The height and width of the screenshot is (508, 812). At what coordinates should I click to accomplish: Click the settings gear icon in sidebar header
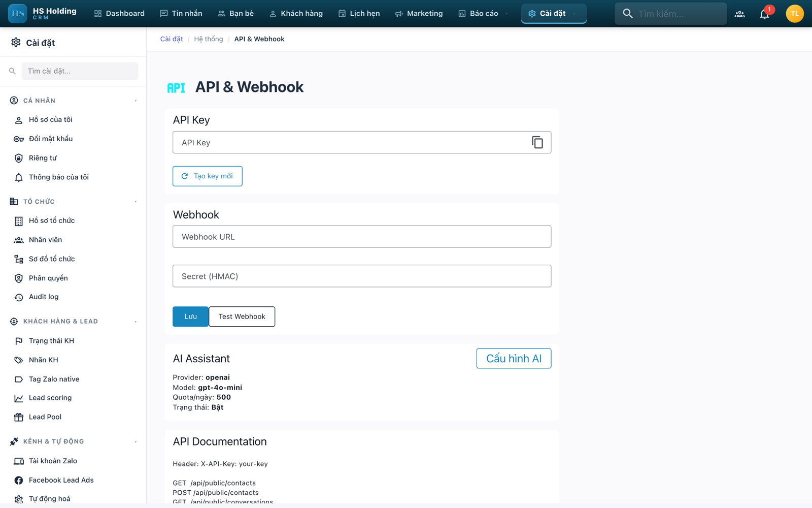pos(16,43)
